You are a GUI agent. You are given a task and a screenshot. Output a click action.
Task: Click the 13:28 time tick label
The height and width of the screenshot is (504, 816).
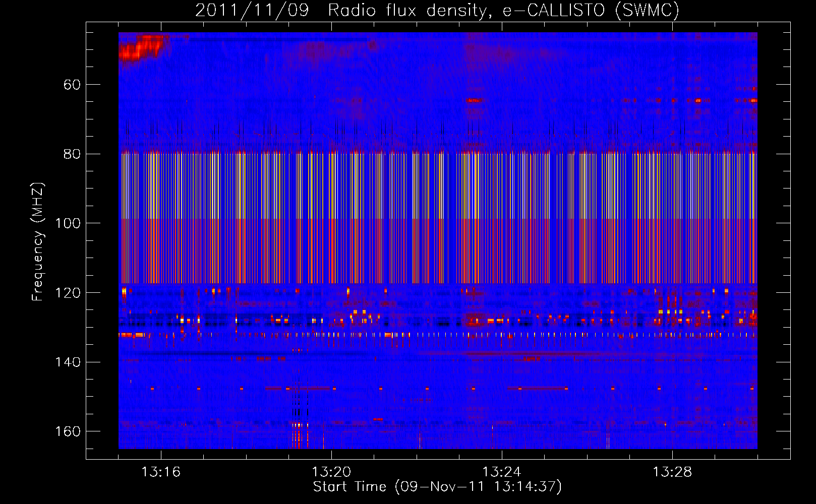point(672,472)
